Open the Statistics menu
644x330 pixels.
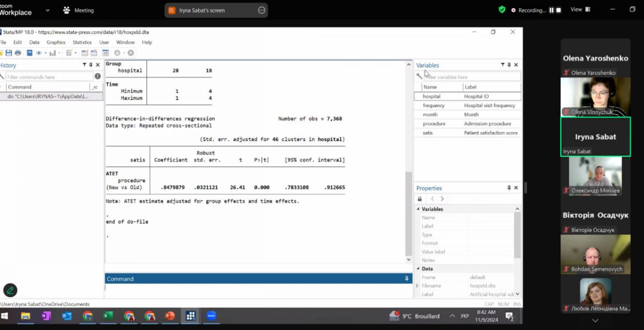coord(82,42)
